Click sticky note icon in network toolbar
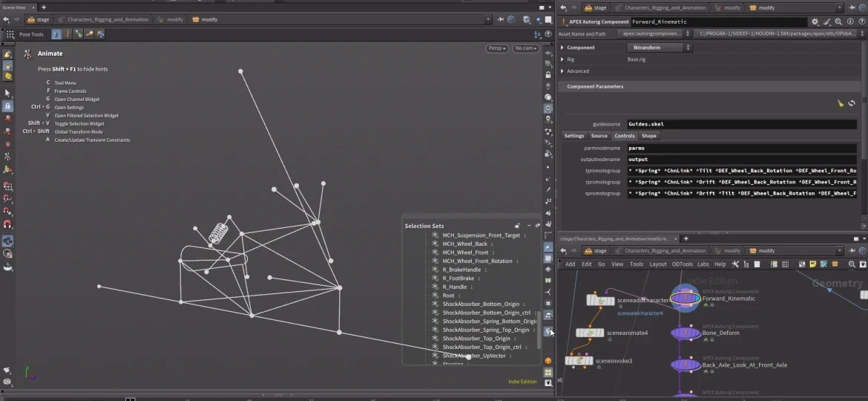 click(x=812, y=264)
